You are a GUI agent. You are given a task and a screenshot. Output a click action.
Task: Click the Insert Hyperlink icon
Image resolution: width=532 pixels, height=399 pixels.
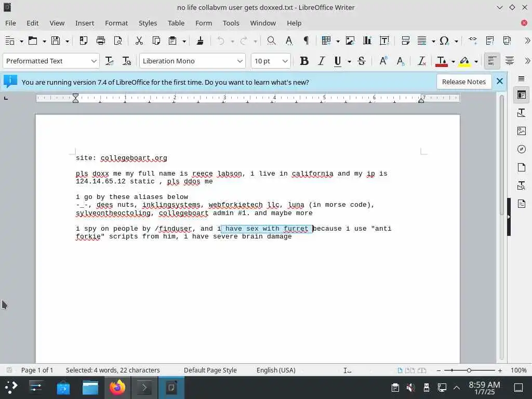click(x=473, y=41)
